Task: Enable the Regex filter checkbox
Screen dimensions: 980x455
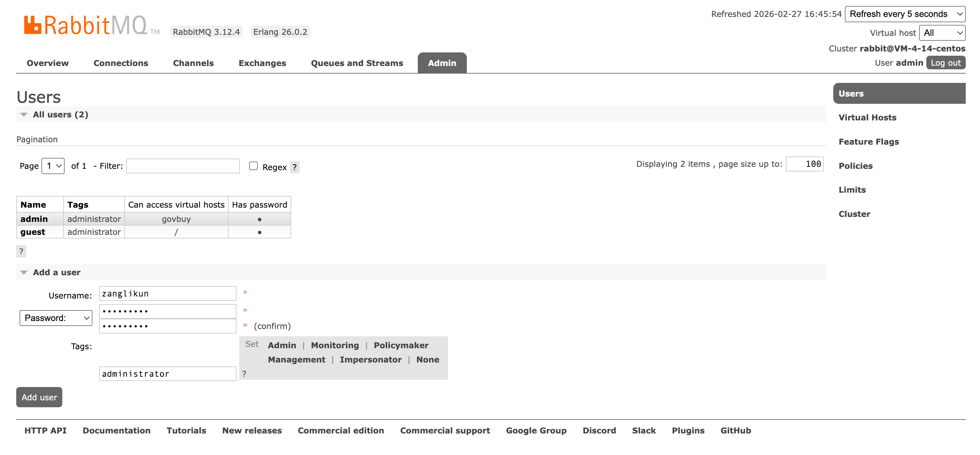Action: (253, 166)
